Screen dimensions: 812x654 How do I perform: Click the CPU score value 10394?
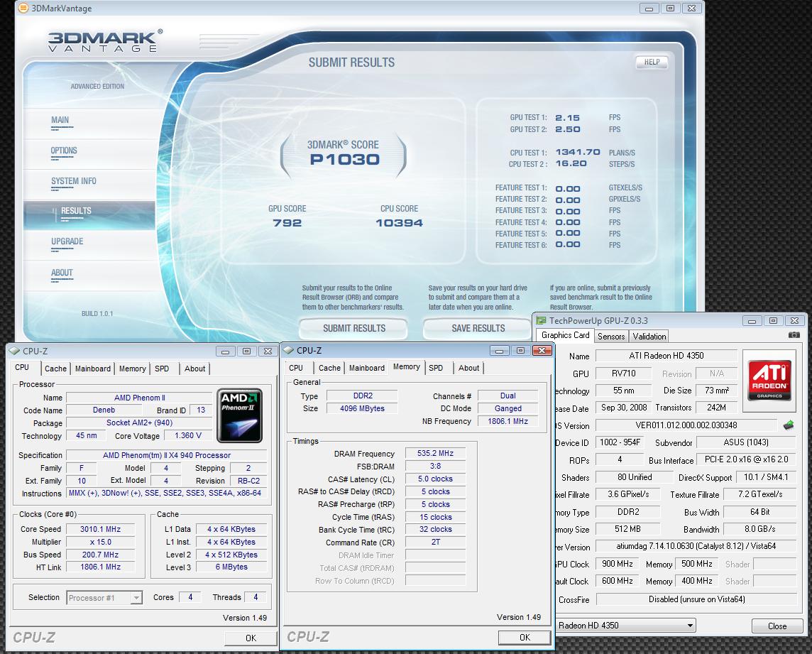click(x=400, y=223)
